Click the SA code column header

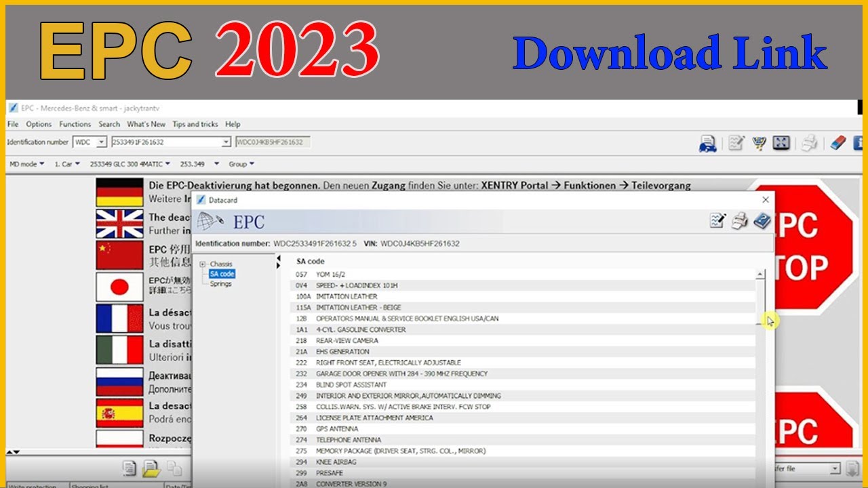[311, 261]
